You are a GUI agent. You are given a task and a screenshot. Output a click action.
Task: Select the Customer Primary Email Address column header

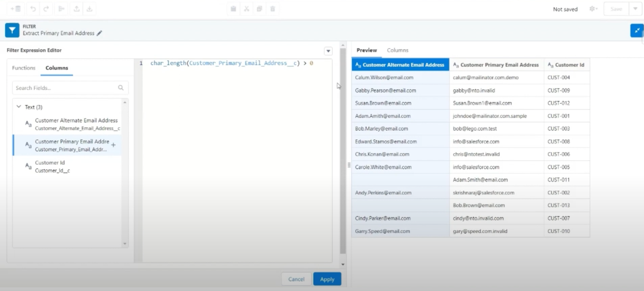click(x=497, y=64)
